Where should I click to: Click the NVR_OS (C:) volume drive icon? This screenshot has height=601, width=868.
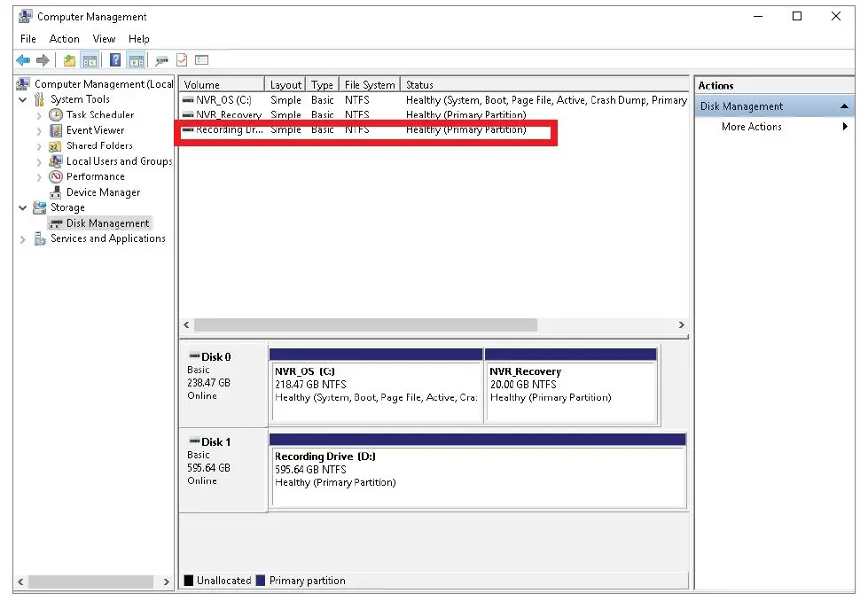tap(188, 100)
